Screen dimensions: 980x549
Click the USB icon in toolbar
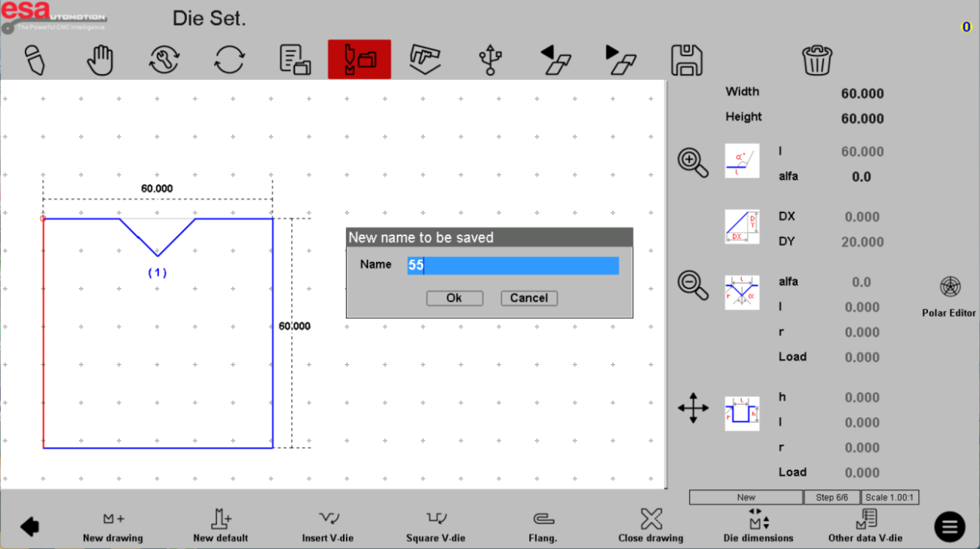click(491, 60)
